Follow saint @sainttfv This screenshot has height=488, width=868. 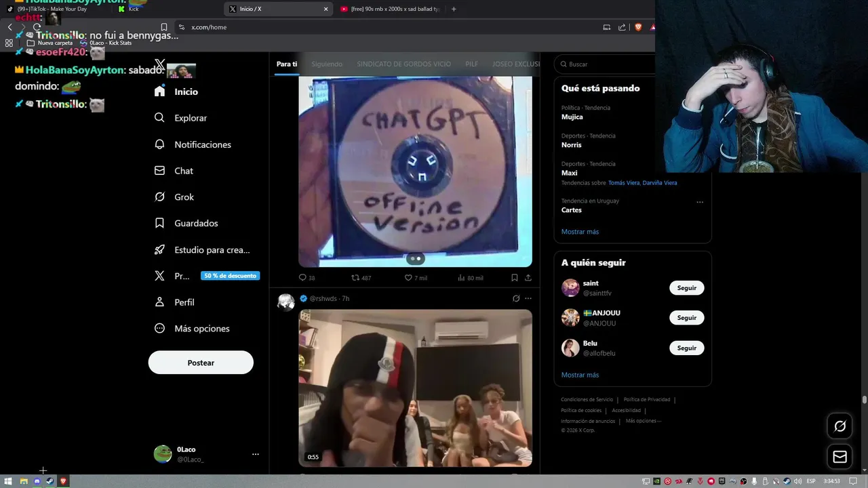[686, 288]
